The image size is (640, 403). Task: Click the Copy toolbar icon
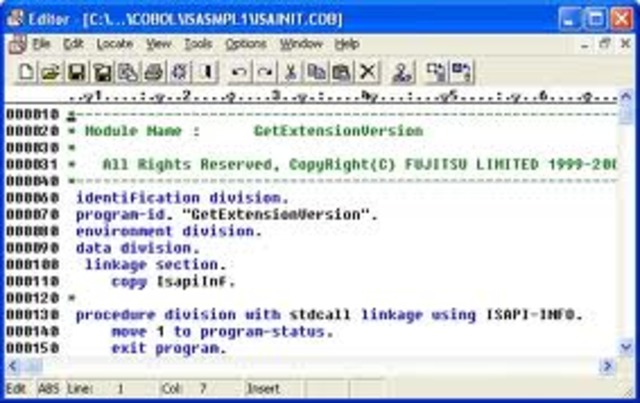316,73
